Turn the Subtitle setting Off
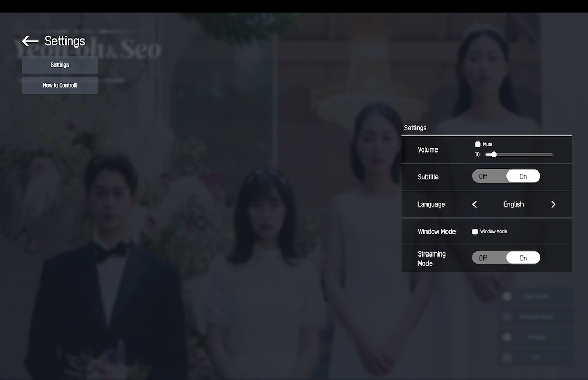 (483, 176)
